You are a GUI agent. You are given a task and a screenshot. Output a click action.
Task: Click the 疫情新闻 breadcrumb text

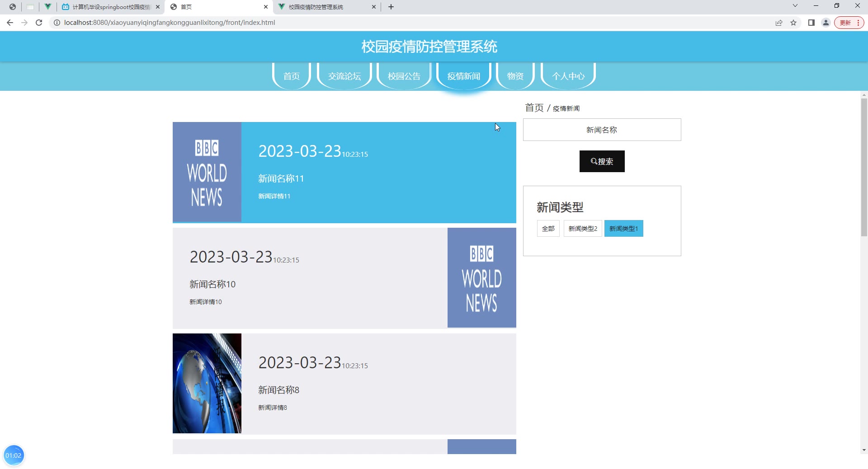click(x=566, y=108)
